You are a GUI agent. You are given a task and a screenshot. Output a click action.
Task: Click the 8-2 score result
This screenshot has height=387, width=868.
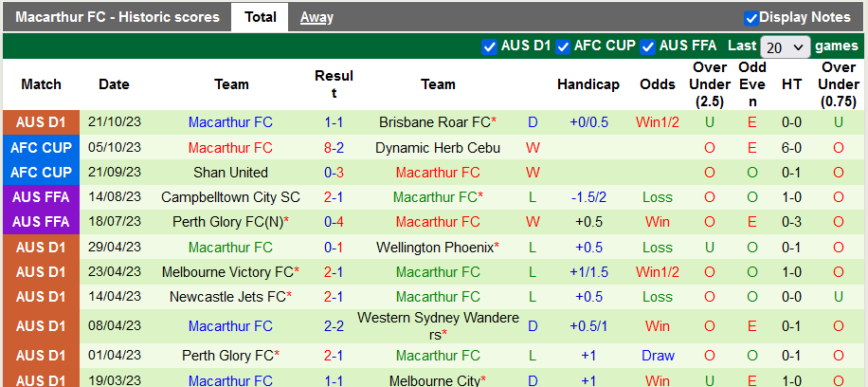pos(334,148)
